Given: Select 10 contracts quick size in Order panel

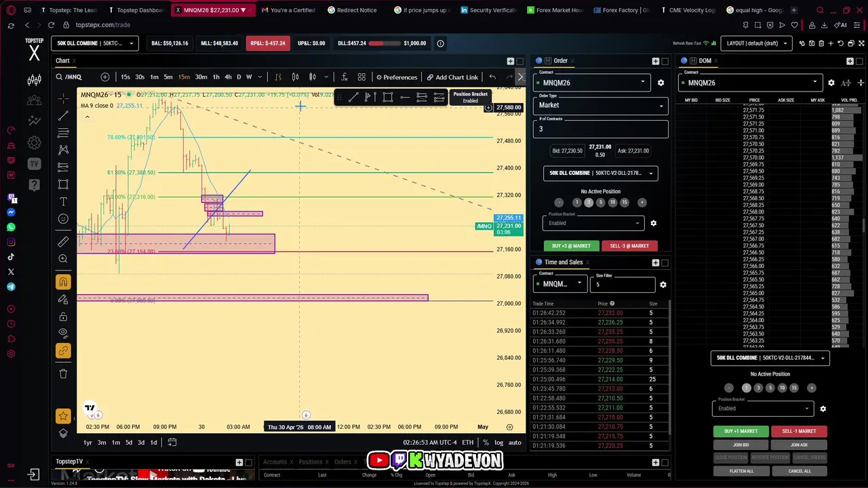Looking at the screenshot, I should click(x=612, y=203).
